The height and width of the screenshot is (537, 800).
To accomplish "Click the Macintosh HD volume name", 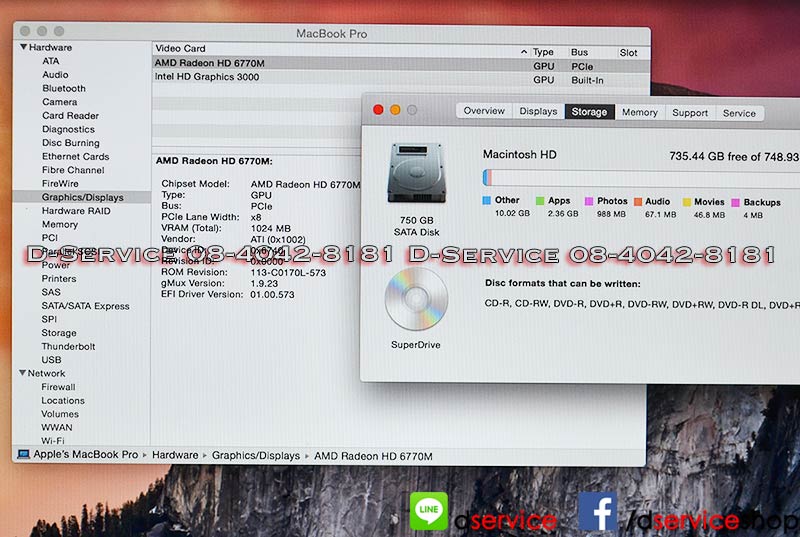I will [519, 154].
